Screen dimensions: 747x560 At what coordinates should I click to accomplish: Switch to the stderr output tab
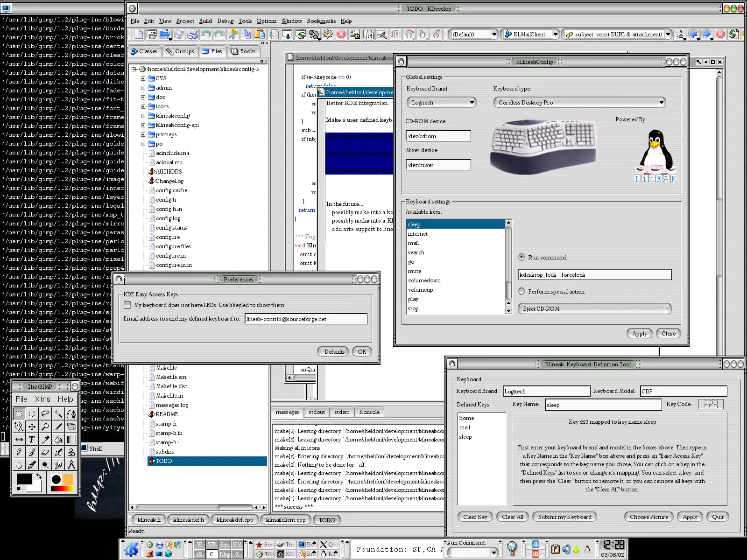click(342, 412)
